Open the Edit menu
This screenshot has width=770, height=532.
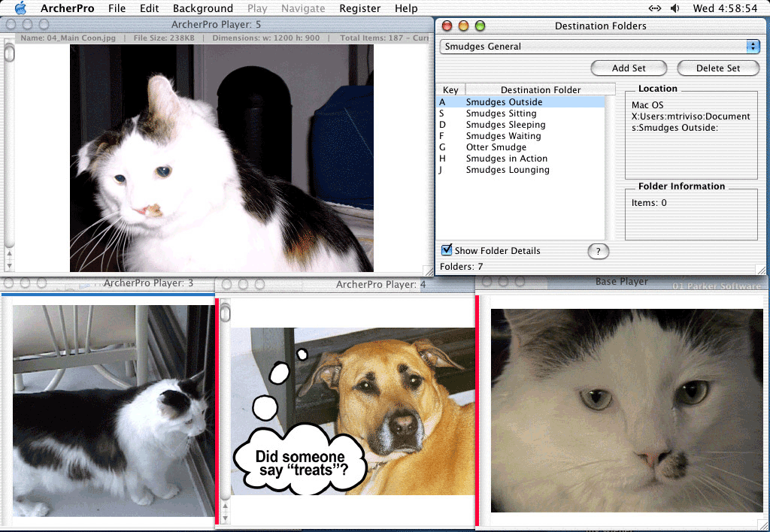(x=149, y=8)
